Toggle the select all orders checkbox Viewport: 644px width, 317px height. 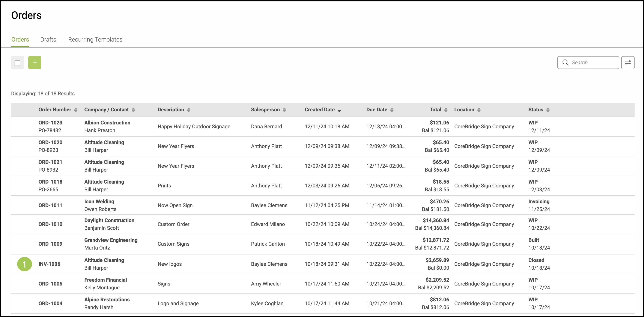(18, 63)
